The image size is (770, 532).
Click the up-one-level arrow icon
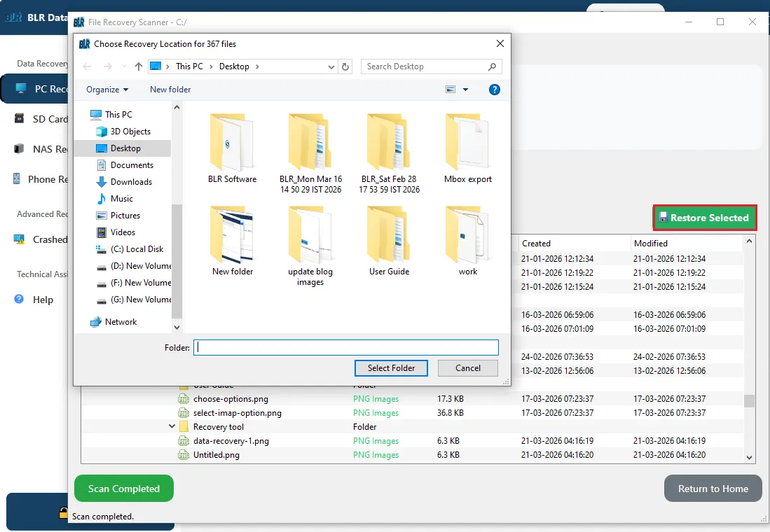coord(137,66)
